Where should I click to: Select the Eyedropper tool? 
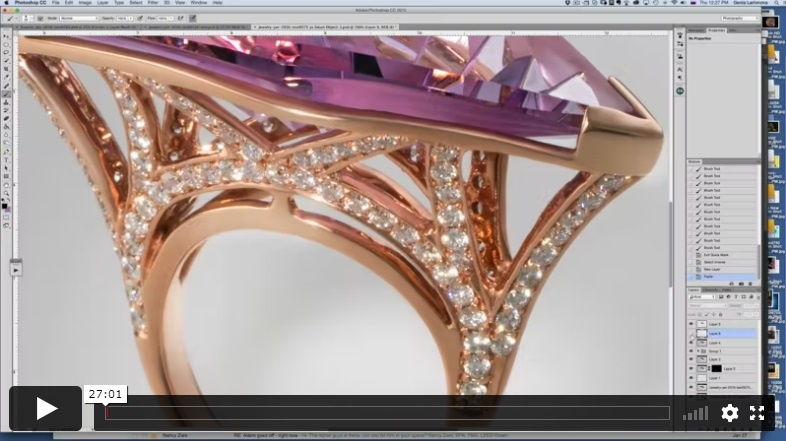point(6,77)
